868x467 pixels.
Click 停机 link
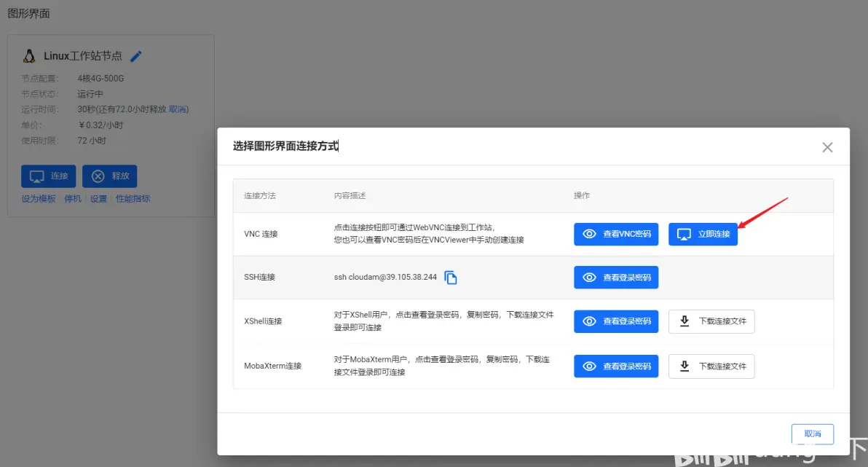(x=73, y=199)
